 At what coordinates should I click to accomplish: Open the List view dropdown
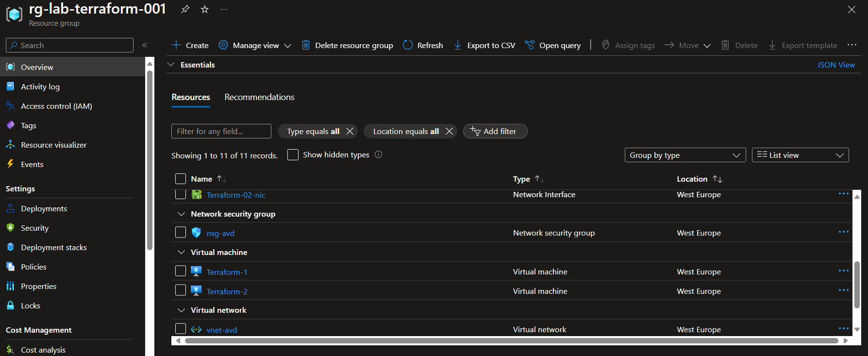coord(800,155)
